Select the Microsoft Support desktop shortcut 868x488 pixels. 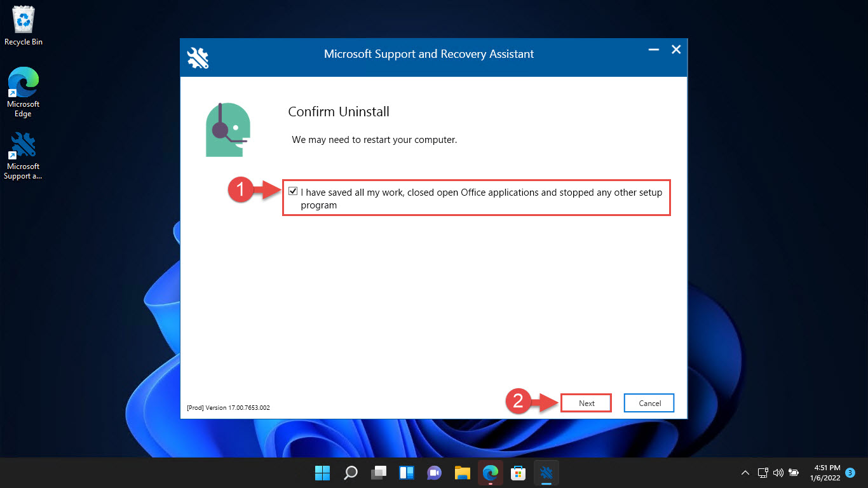coord(24,156)
